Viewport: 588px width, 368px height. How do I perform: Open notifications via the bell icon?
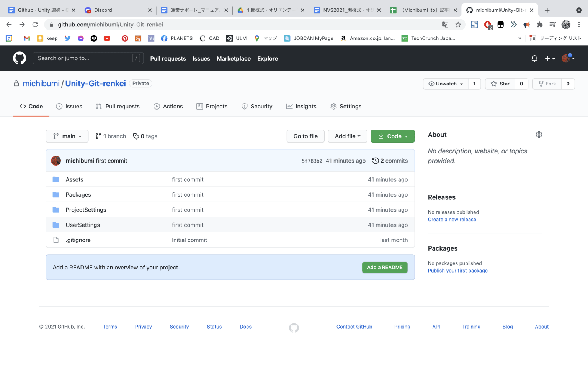(534, 58)
